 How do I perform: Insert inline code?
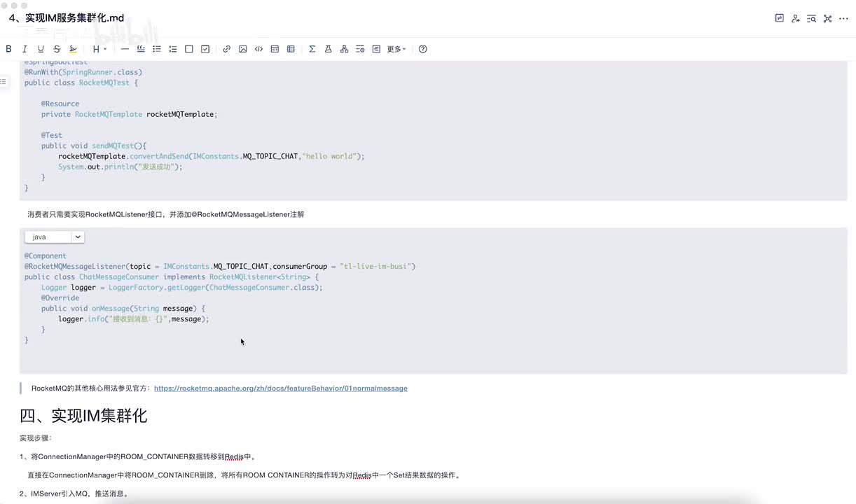coord(258,49)
